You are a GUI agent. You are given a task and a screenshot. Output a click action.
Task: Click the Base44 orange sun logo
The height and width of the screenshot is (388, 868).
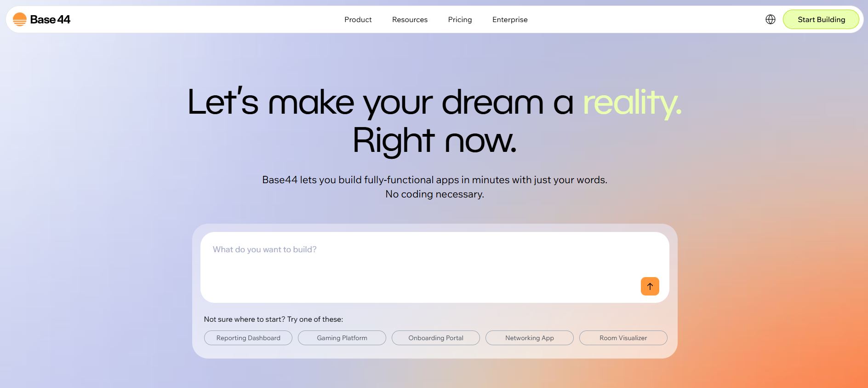tap(20, 19)
